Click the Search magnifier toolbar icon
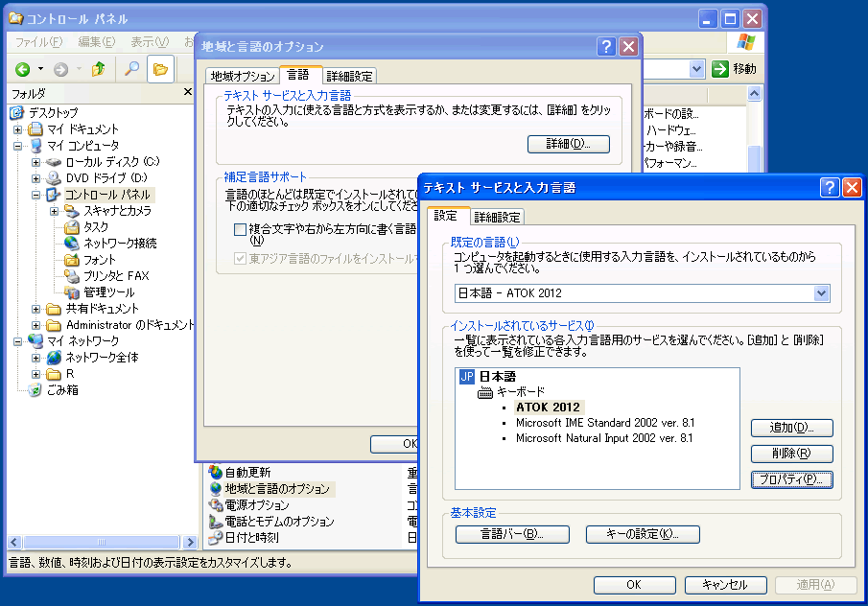Image resolution: width=868 pixels, height=606 pixels. 131,69
